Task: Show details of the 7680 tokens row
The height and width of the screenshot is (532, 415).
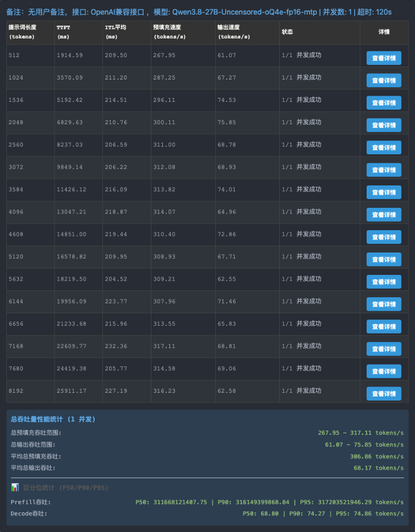Action: [x=384, y=371]
